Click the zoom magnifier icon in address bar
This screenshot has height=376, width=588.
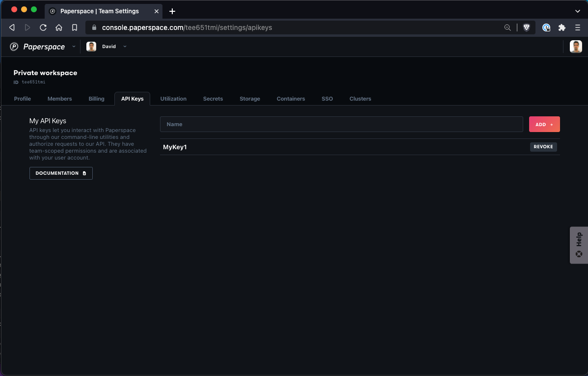tap(508, 27)
